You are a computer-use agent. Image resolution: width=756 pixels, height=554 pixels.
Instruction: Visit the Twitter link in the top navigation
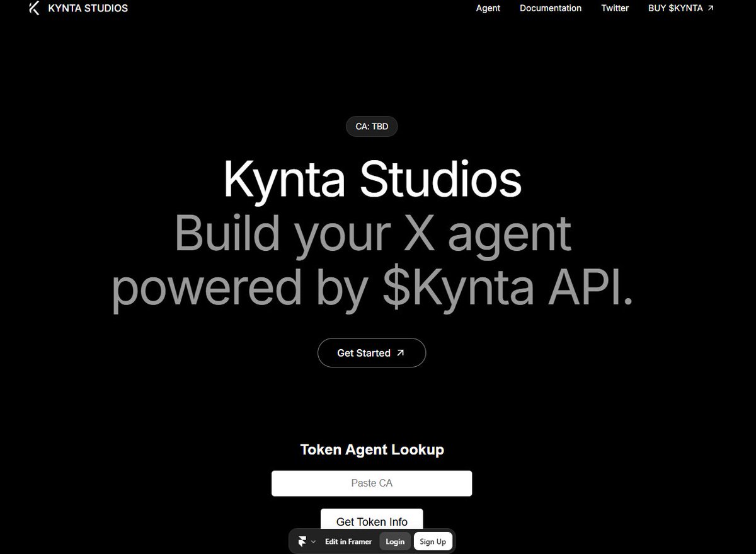[615, 8]
